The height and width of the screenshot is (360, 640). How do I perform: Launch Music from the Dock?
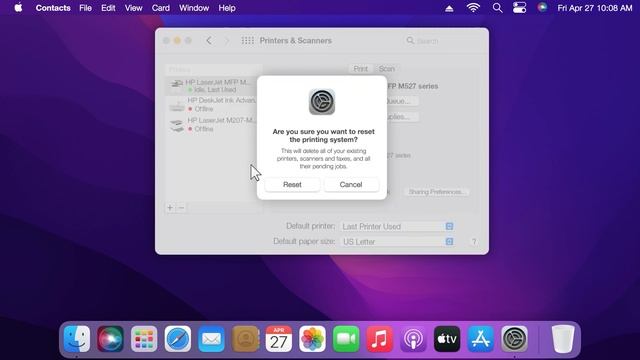pyautogui.click(x=380, y=339)
